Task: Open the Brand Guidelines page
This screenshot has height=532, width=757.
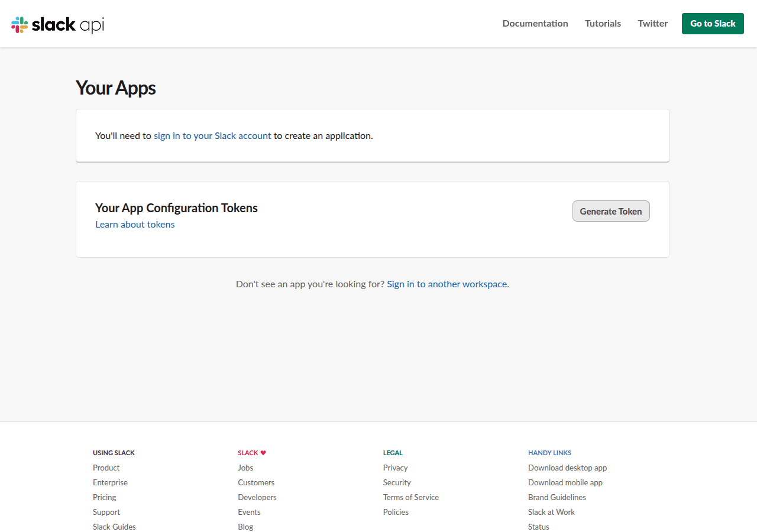Action: 557,497
